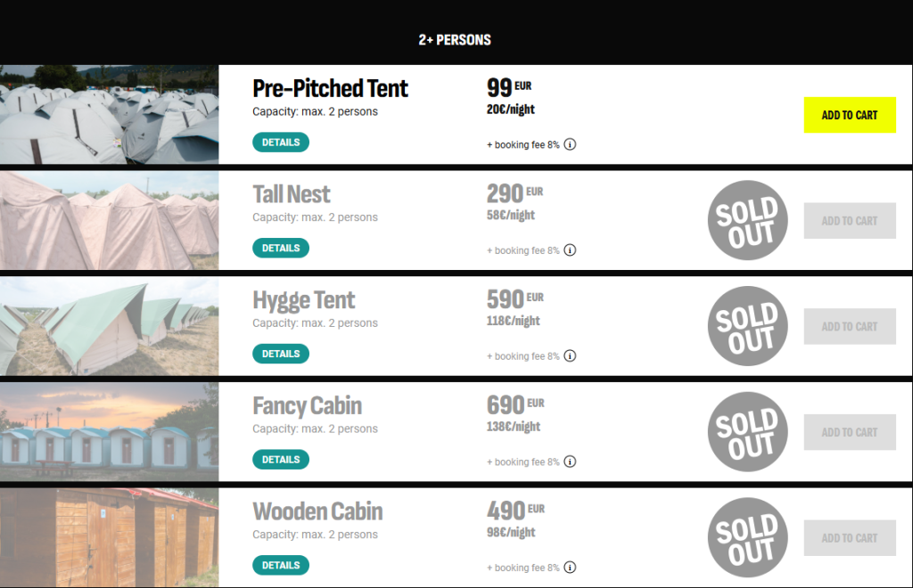
Task: View Fancy Cabin details
Action: point(281,460)
